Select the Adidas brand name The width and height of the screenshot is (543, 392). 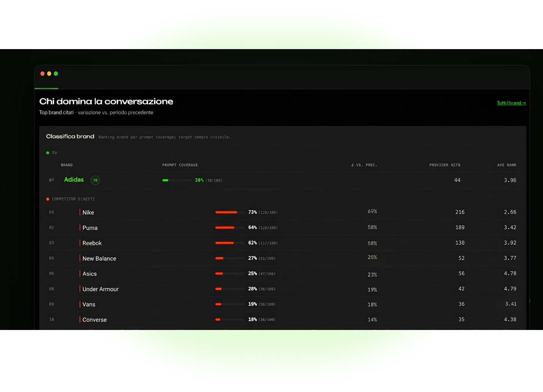tap(74, 180)
